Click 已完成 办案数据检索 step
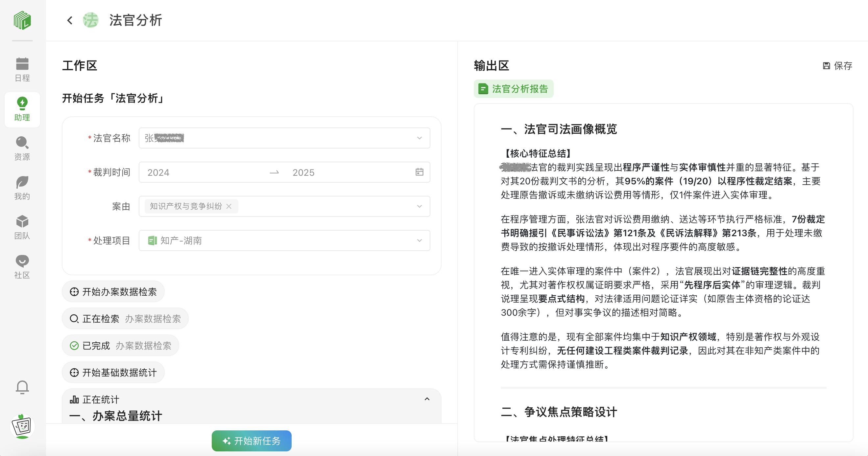The width and height of the screenshot is (868, 456). [120, 346]
